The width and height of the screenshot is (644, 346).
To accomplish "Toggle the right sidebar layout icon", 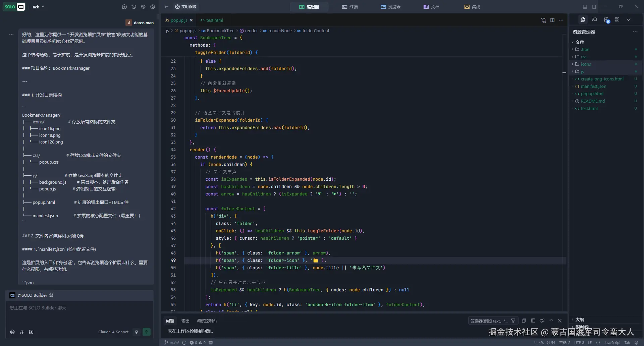I will point(594,7).
